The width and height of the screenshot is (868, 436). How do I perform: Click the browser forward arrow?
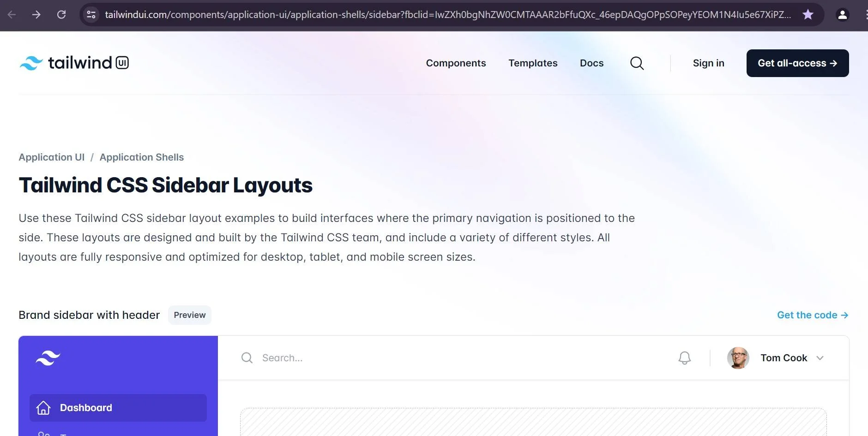click(36, 15)
